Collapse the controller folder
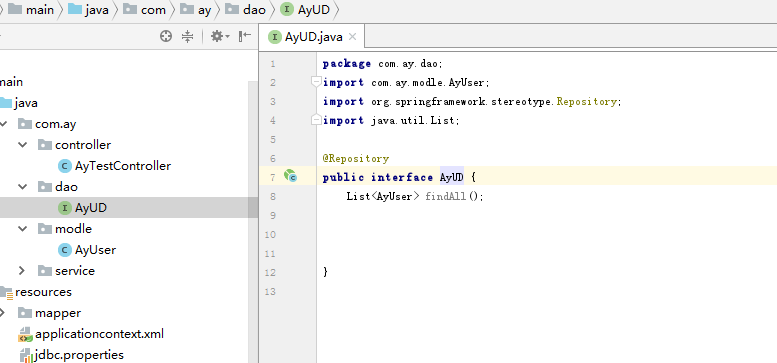This screenshot has width=777, height=363. tap(22, 145)
